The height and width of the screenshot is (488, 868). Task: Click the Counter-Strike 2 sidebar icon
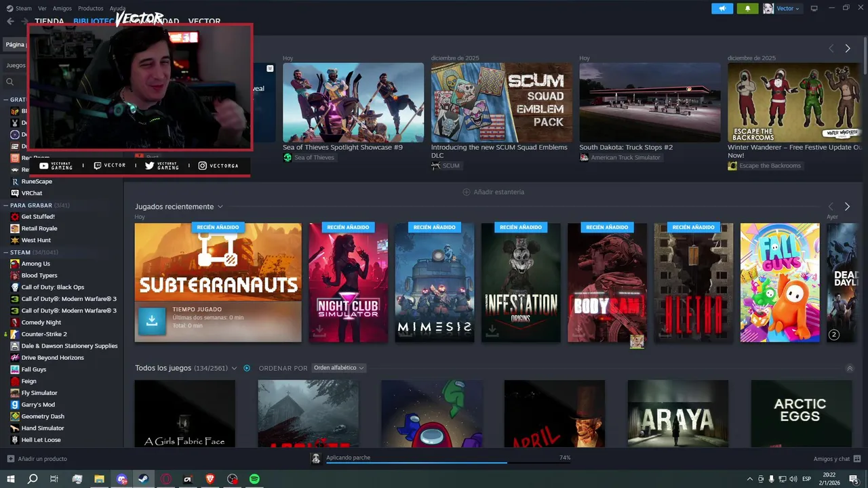click(x=15, y=334)
